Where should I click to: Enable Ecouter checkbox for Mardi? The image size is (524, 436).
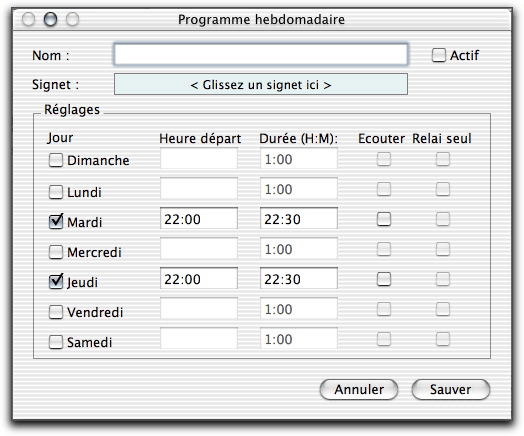[384, 219]
